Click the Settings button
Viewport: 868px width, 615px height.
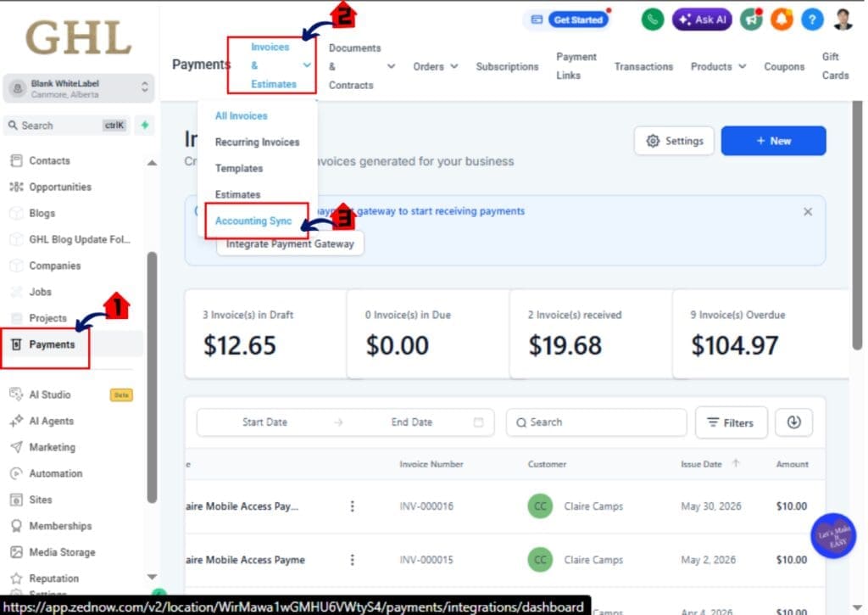(674, 141)
